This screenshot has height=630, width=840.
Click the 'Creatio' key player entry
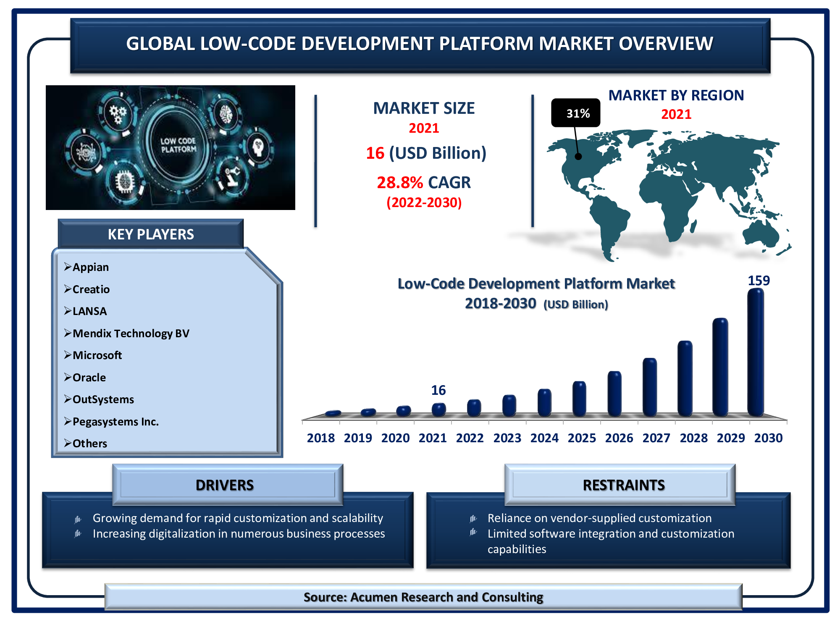[x=91, y=289]
